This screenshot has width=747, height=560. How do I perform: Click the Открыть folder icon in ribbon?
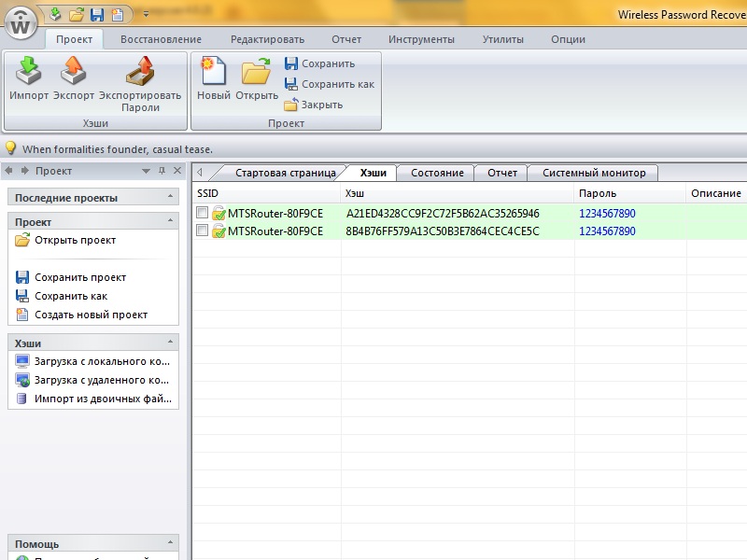point(257,73)
